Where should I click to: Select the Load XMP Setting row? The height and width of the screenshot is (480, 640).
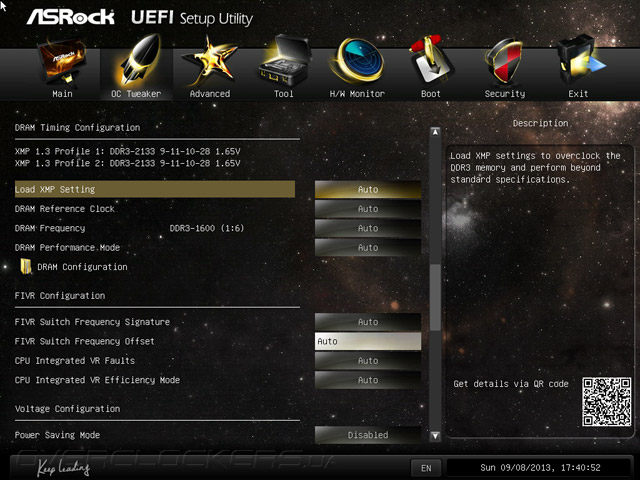155,189
